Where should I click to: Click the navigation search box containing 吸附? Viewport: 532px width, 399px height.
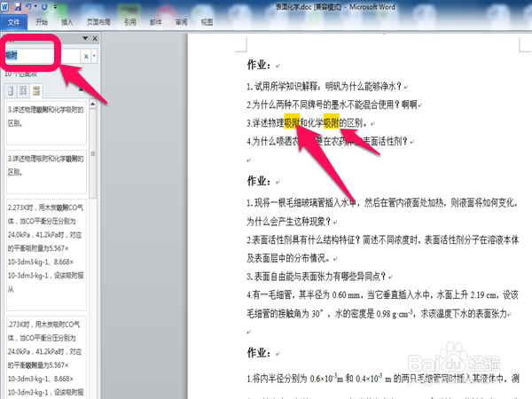(x=42, y=56)
